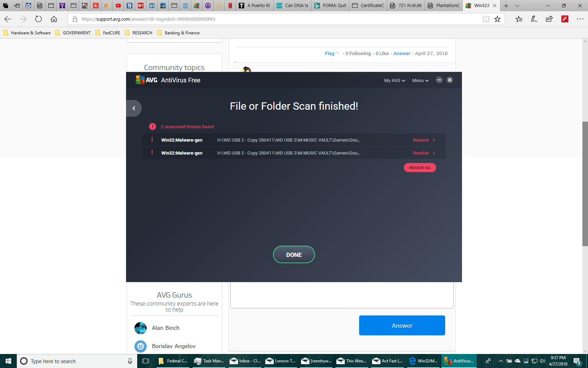Click the green Done button

(294, 255)
